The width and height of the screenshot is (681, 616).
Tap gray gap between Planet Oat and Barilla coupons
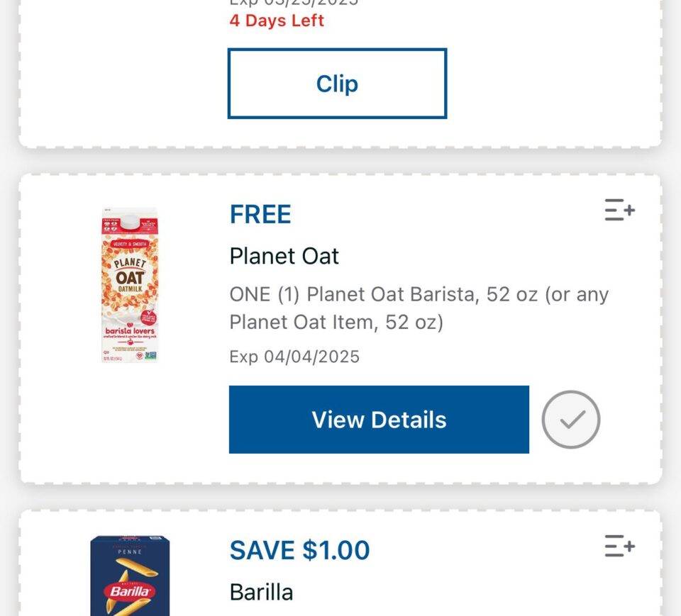[340, 498]
